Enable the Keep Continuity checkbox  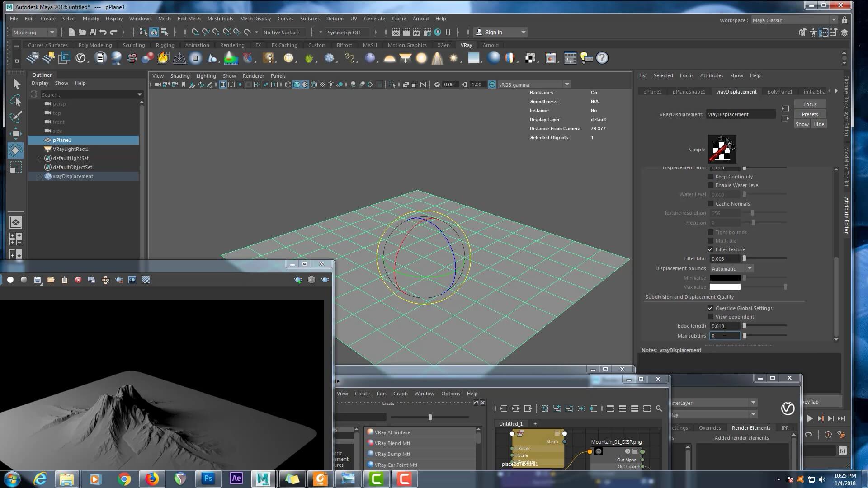(x=710, y=177)
